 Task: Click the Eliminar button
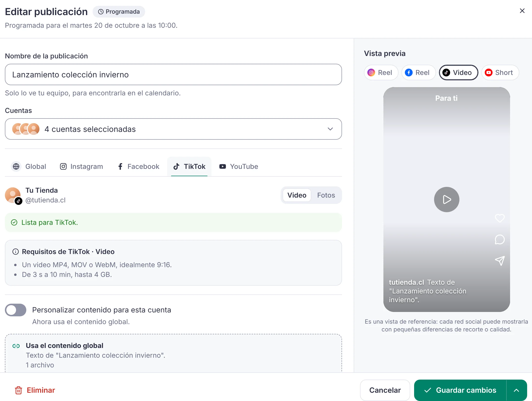(35, 390)
